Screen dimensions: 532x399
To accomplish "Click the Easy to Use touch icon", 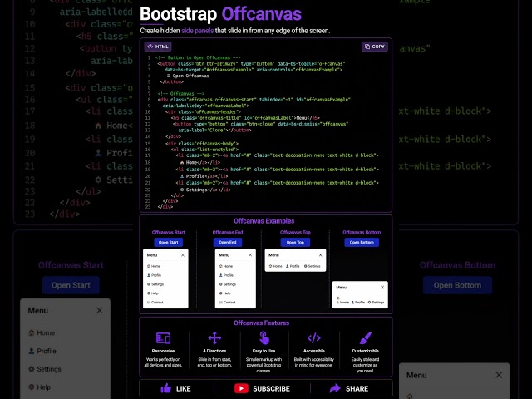I will [264, 338].
